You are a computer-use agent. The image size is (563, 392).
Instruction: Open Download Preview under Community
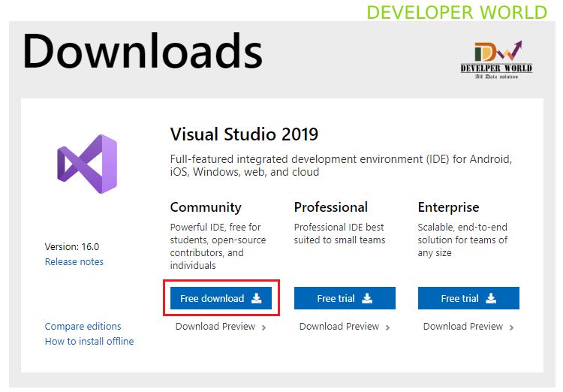click(215, 326)
